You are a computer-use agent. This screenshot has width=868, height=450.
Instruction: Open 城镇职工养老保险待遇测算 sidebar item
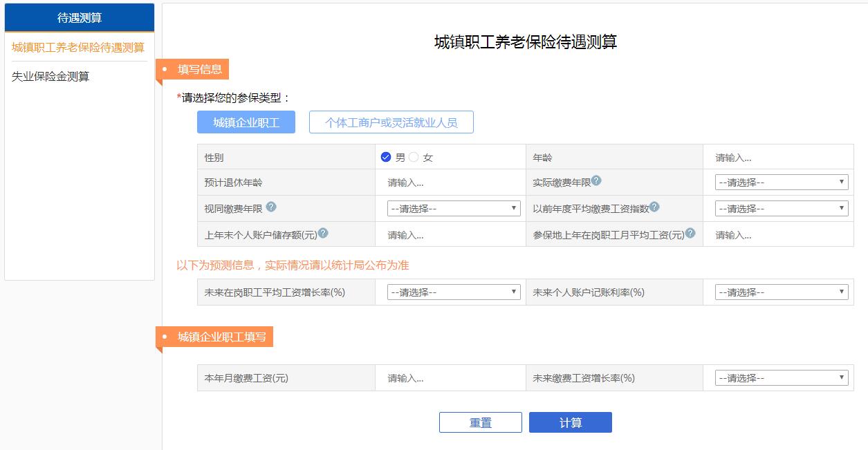78,48
